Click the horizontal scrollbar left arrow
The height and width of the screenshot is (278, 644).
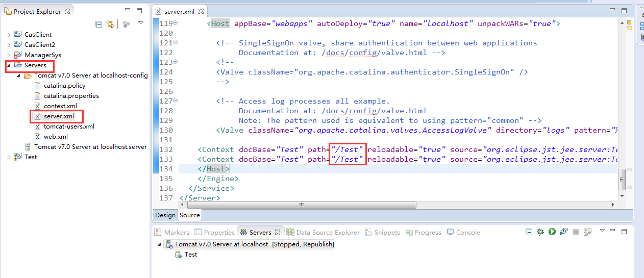tap(183, 205)
